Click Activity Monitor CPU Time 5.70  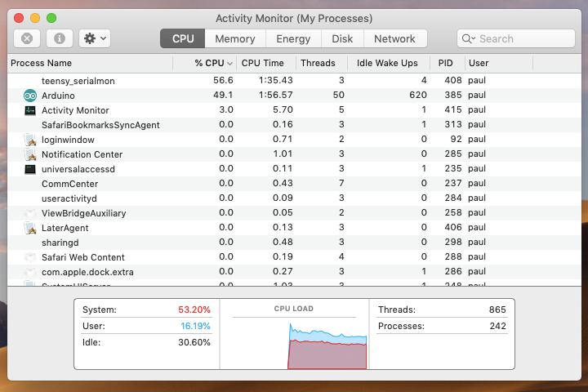[x=283, y=109]
